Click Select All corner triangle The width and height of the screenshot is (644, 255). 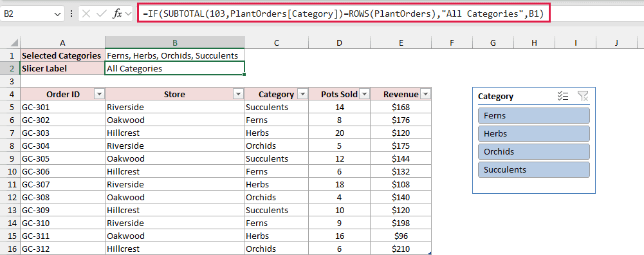(14, 42)
